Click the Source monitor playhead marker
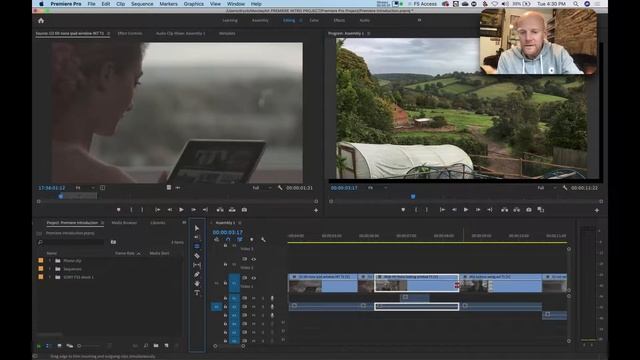Screen dimensions: 640x360 (61, 196)
